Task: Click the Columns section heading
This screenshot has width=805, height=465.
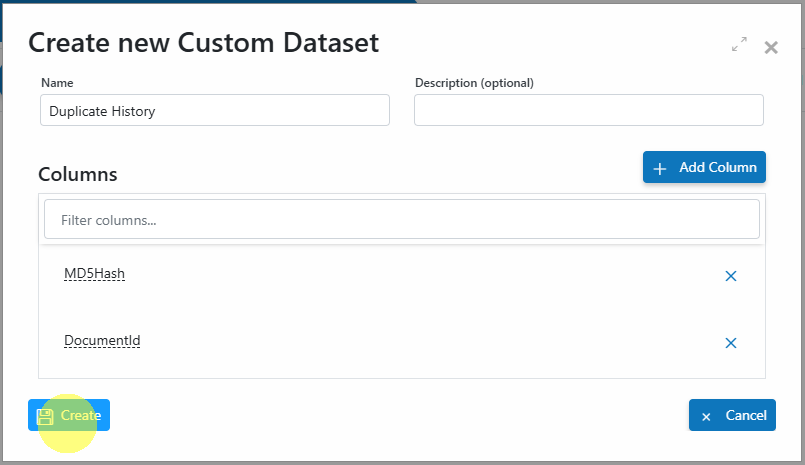Action: point(78,175)
